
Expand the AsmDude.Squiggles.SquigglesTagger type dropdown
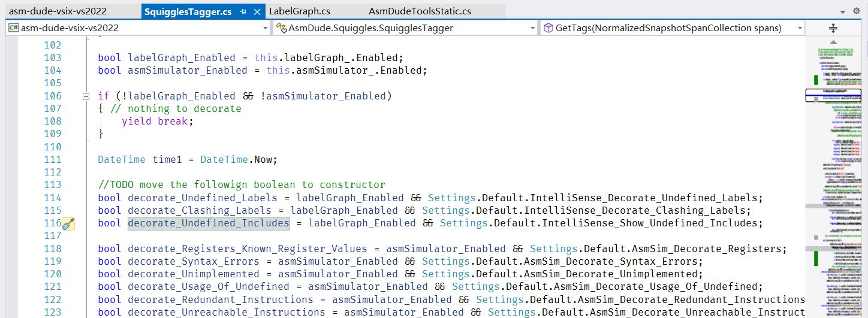pyautogui.click(x=533, y=28)
